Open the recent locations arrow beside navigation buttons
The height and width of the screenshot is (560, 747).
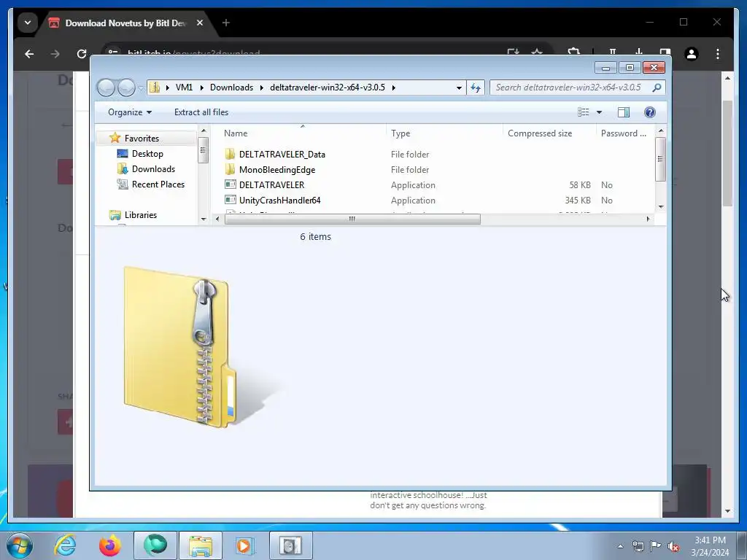[141, 87]
